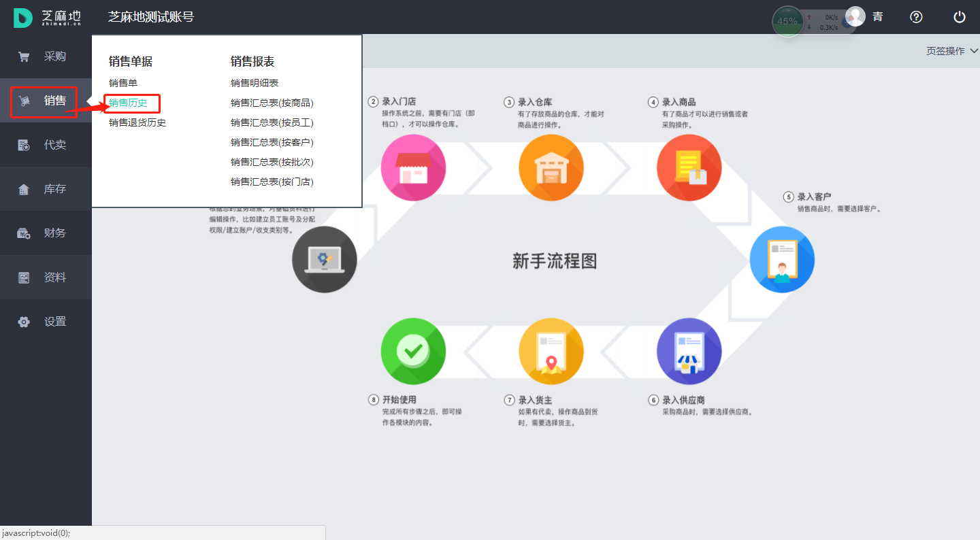Open the 库存 sidebar menu
This screenshot has width=980, height=540.
(46, 189)
